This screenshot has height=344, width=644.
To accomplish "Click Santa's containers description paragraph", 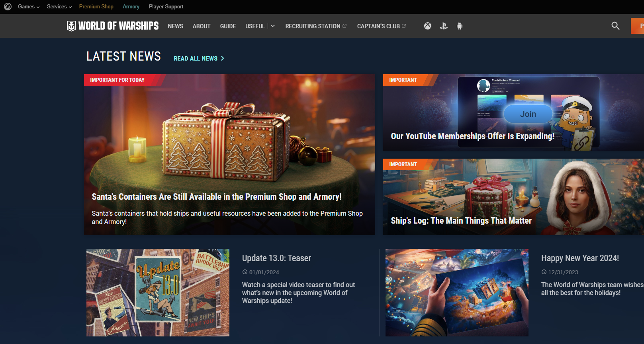I will point(227,218).
